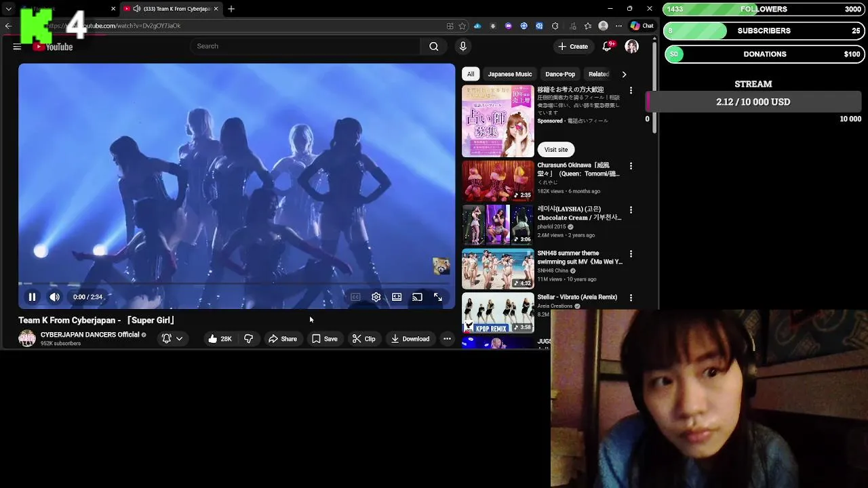Viewport: 868px width, 488px height.
Task: Click the browser address bar
Action: 244,26
